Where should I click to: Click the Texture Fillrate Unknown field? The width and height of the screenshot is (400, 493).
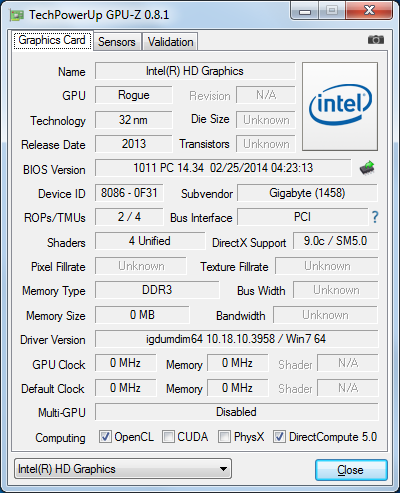(x=327, y=266)
